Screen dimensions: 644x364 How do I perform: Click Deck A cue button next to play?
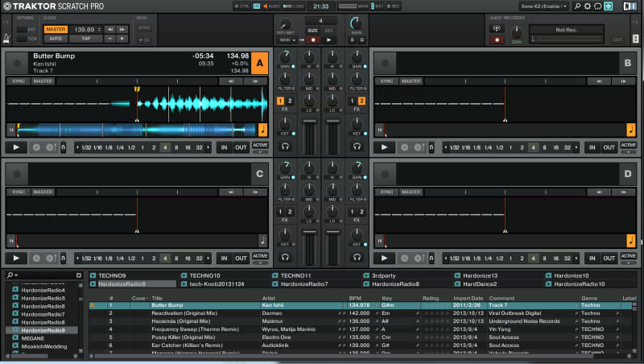click(x=36, y=147)
